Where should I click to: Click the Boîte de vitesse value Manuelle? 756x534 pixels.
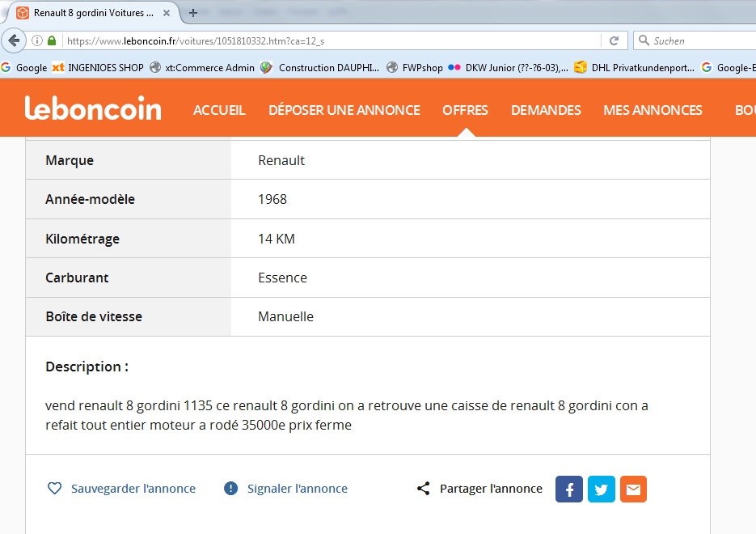(285, 316)
